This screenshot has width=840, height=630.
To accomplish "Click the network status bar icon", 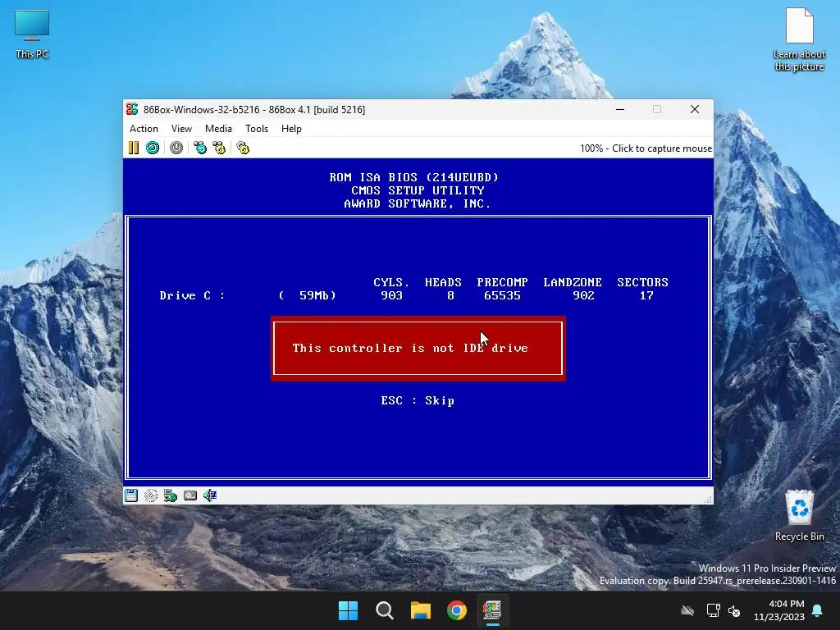I will 171,495.
